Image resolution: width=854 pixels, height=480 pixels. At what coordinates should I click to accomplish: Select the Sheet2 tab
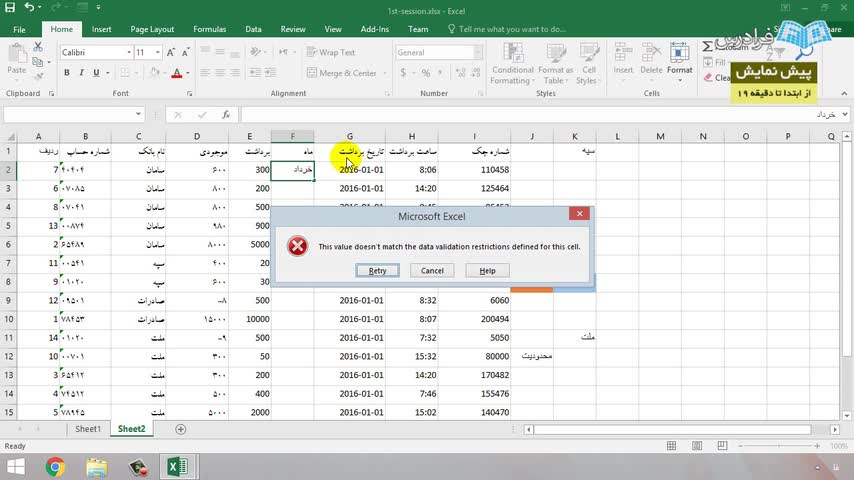[x=131, y=429]
